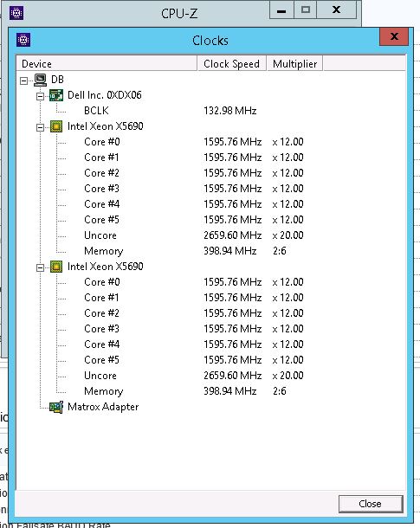The image size is (420, 528).
Task: Select Core #1 under first Xeon
Action: [x=101, y=158]
